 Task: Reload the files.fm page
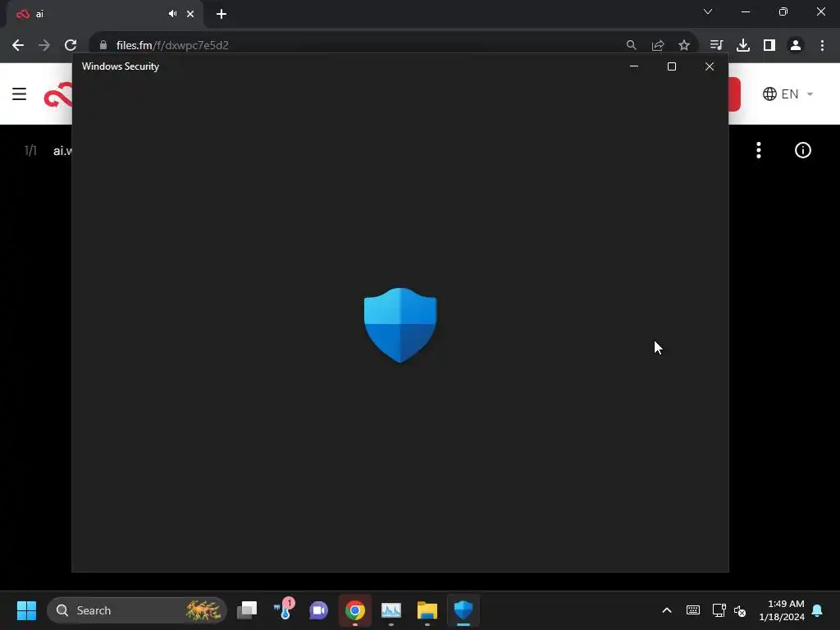click(71, 46)
